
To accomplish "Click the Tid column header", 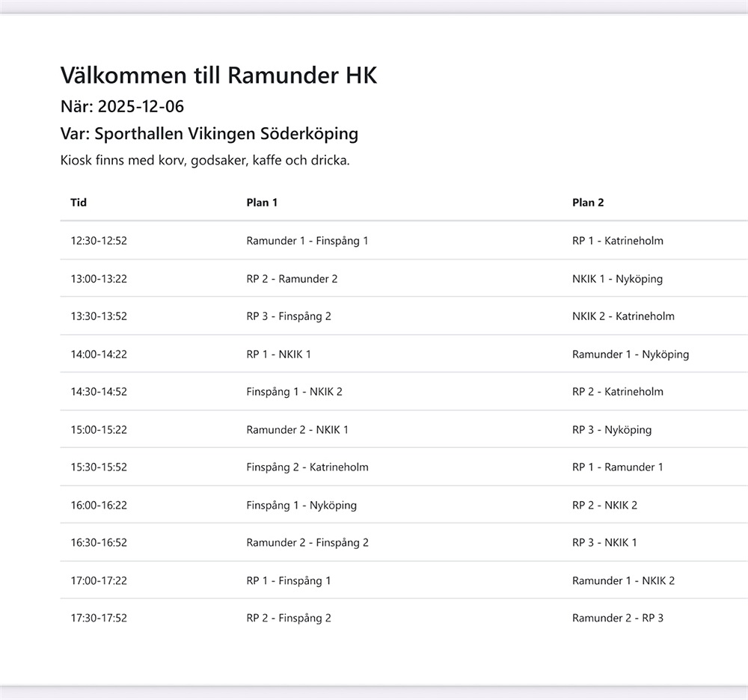I will tap(79, 203).
